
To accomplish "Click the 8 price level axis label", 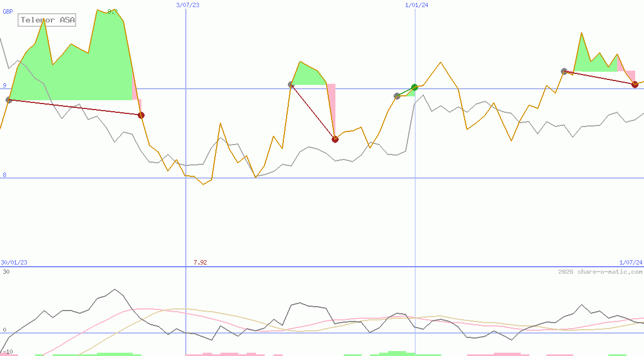I will [x=4, y=175].
